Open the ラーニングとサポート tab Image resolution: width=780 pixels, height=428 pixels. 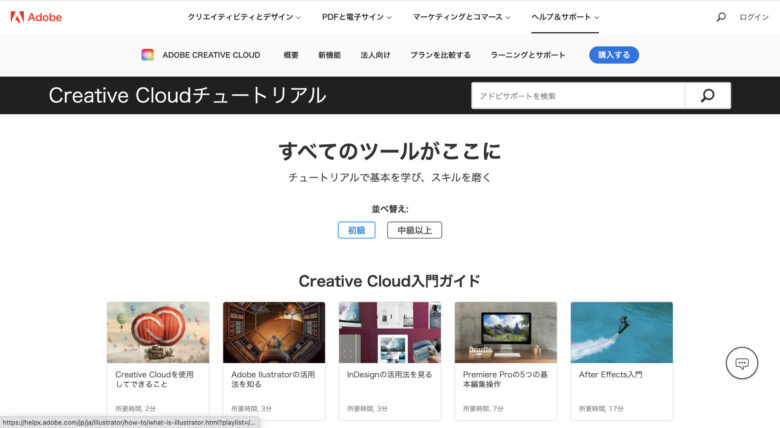528,55
